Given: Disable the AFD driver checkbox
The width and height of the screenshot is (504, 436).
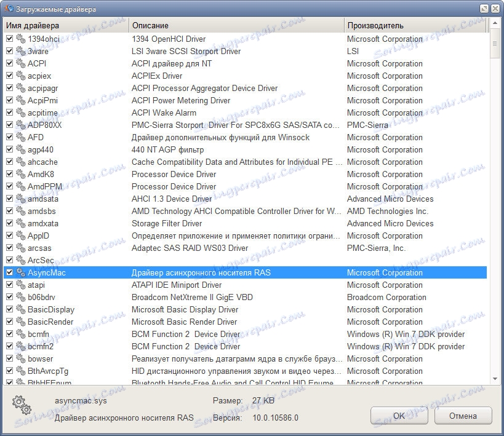Looking at the screenshot, I should [x=10, y=137].
